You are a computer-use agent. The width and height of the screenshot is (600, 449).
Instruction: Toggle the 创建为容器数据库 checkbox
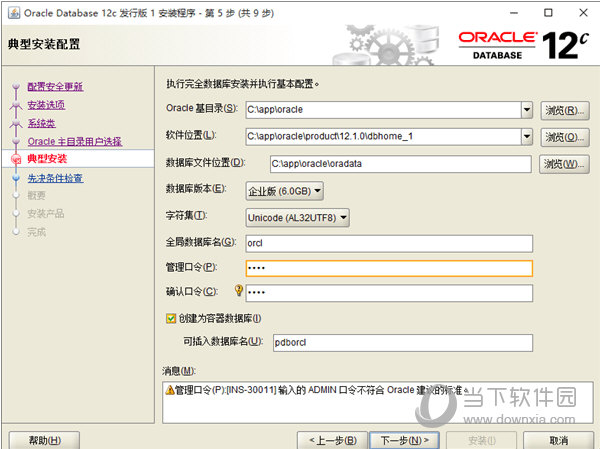pyautogui.click(x=171, y=318)
